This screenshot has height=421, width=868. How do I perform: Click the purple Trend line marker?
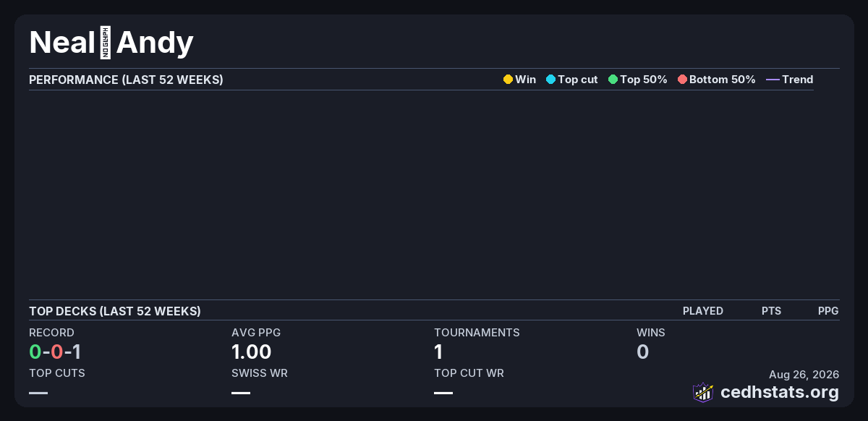[x=773, y=80]
